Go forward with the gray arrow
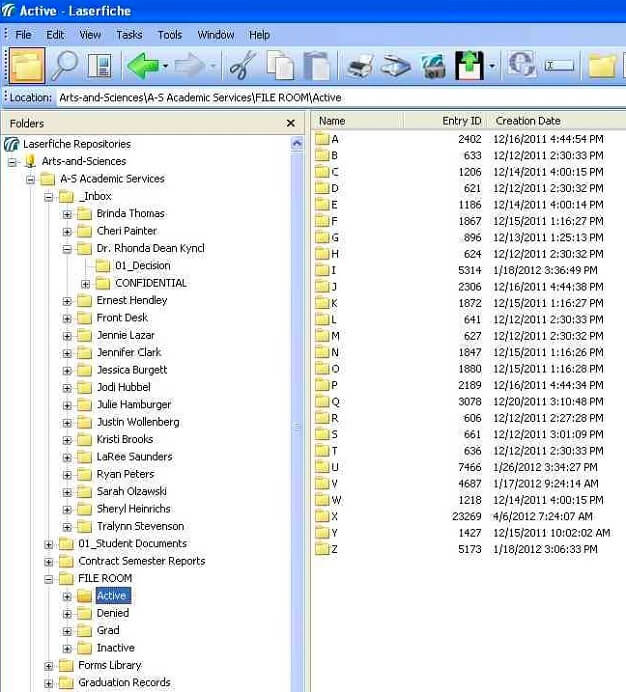 pos(189,66)
